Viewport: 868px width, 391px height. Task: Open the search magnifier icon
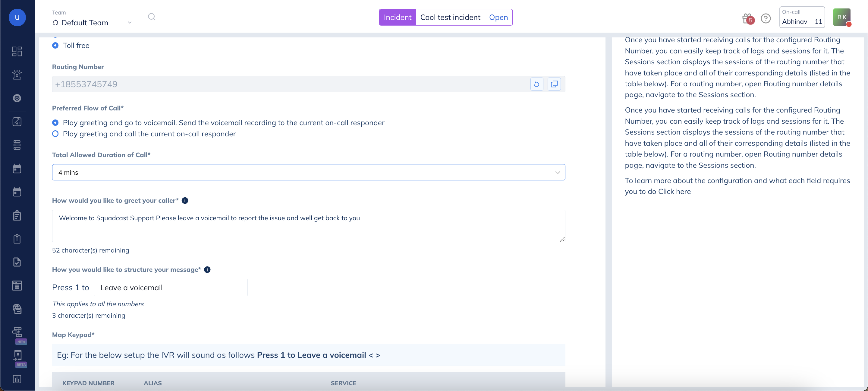point(152,17)
